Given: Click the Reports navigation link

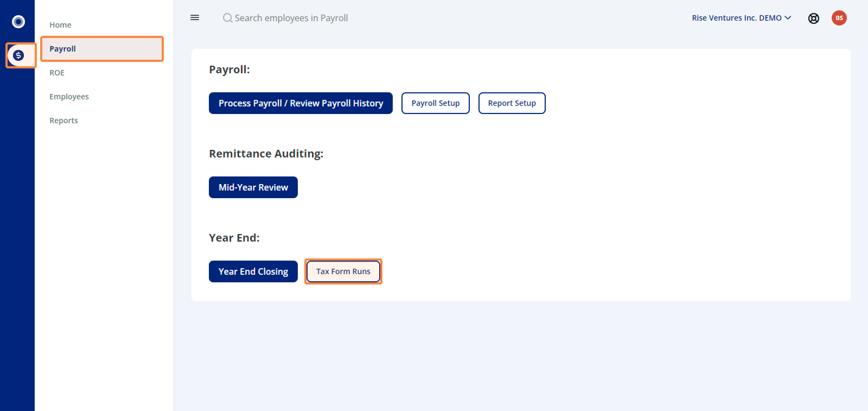Looking at the screenshot, I should (64, 120).
